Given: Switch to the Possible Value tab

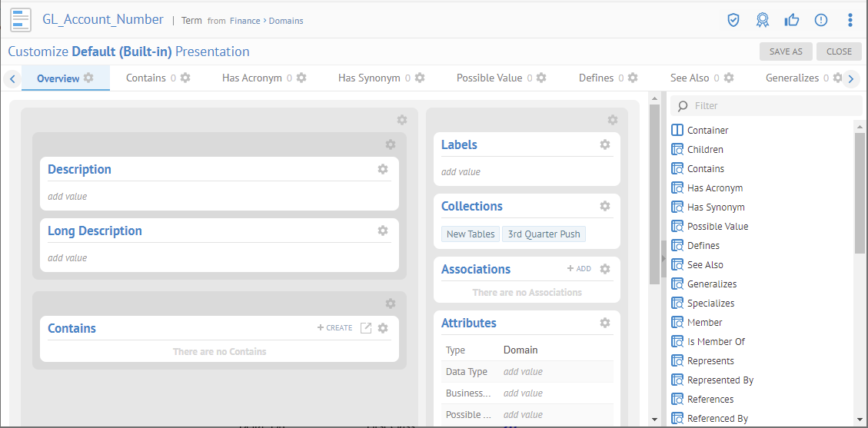Looking at the screenshot, I should (x=489, y=78).
